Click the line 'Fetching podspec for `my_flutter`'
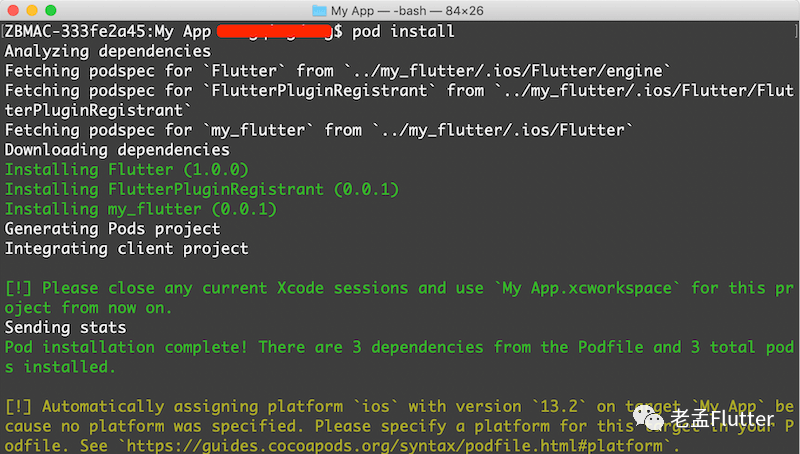The width and height of the screenshot is (800, 454). 319,130
